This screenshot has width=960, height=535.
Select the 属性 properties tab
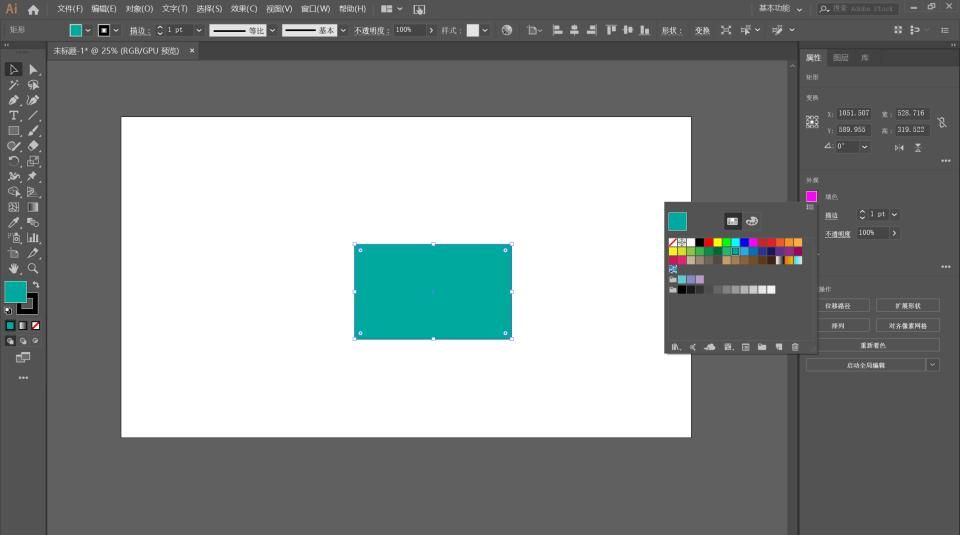813,58
